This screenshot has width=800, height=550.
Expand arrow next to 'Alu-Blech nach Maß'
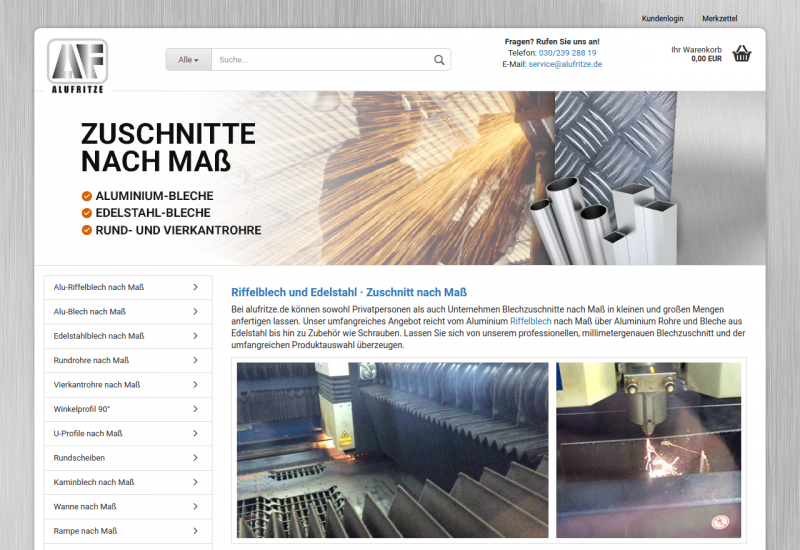(195, 312)
